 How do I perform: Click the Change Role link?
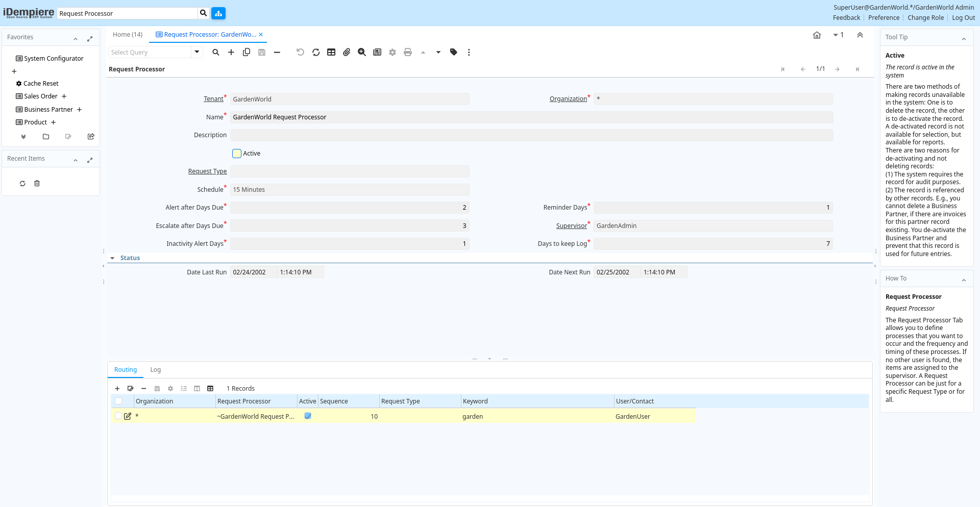point(925,18)
